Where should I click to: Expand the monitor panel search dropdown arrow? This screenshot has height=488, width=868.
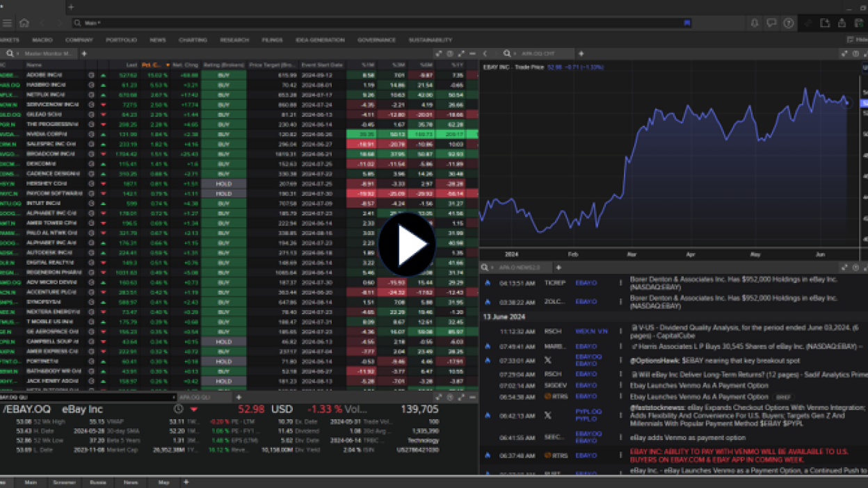pyautogui.click(x=18, y=54)
